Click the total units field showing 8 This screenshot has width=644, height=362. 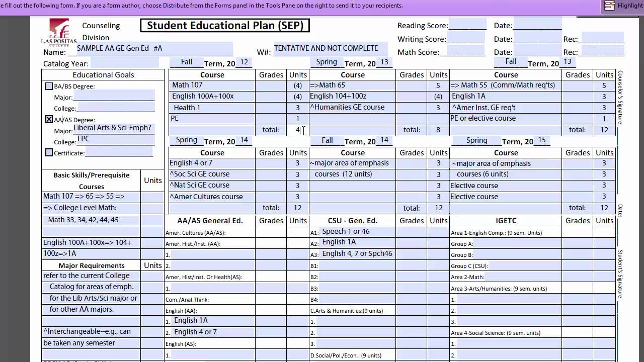click(438, 130)
